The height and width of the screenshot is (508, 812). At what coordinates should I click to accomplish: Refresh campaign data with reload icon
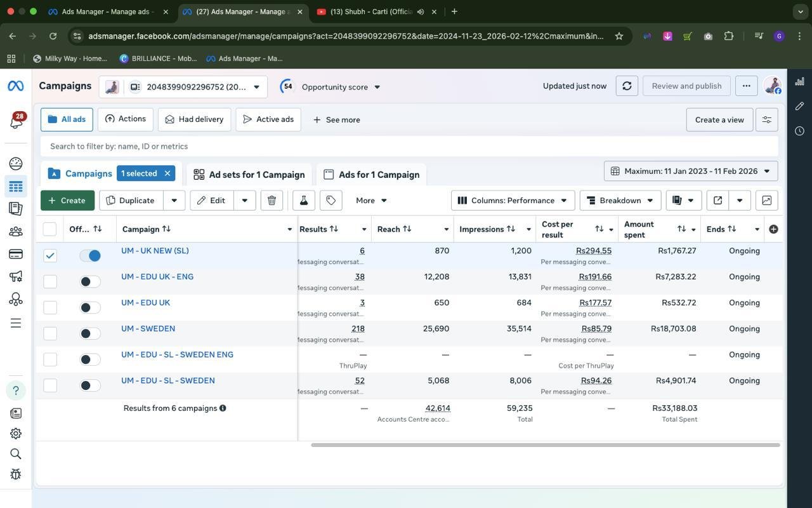coord(627,86)
